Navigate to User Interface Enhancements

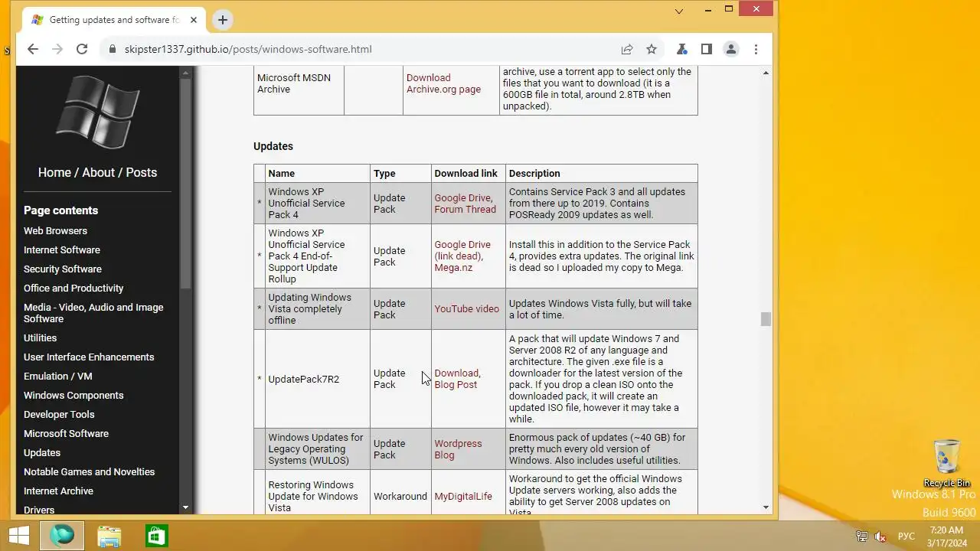[89, 357]
